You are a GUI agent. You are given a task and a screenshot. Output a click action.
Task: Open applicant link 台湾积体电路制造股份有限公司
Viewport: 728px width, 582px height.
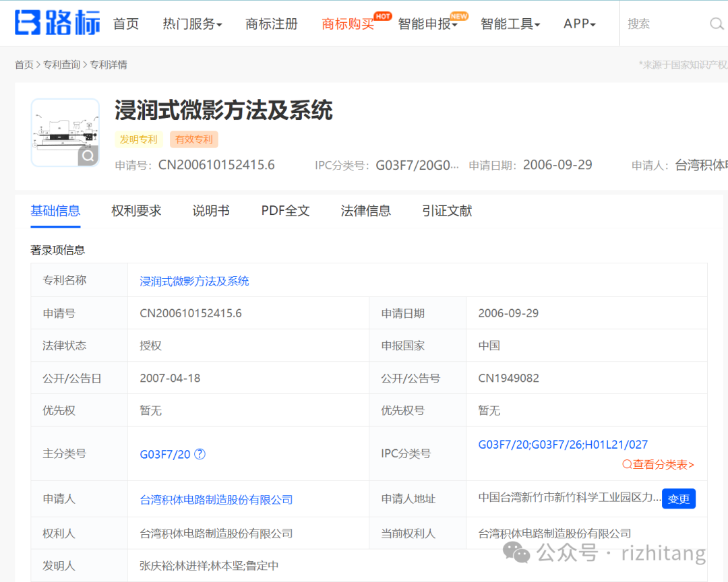pos(216,499)
